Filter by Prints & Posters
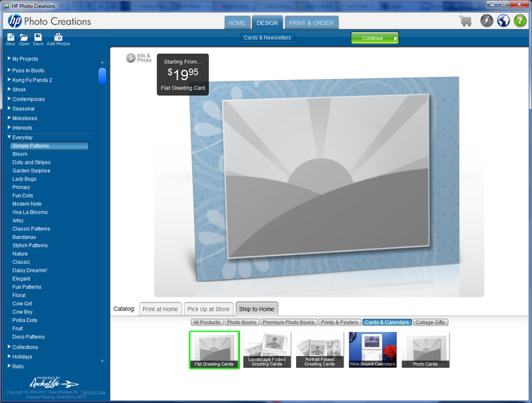532x403 pixels. (339, 322)
